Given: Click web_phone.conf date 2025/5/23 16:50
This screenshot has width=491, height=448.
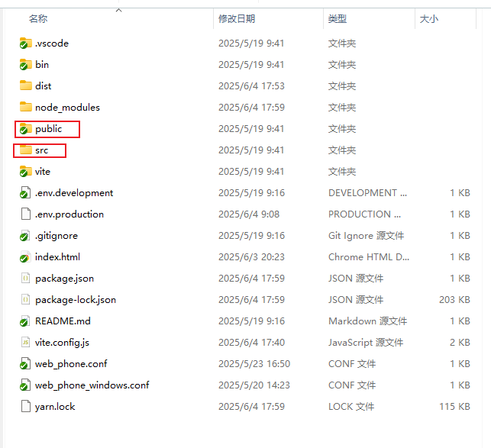Looking at the screenshot, I should pyautogui.click(x=254, y=364).
